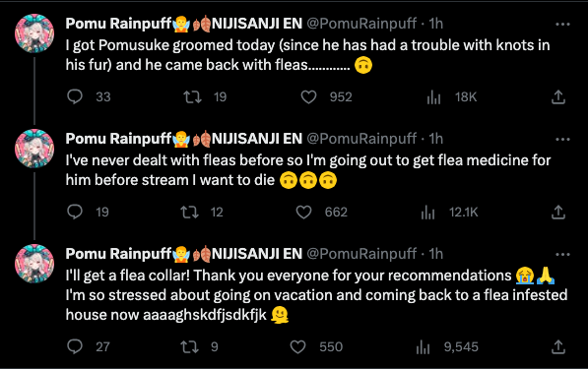Open more options on the first tweet

(x=562, y=24)
